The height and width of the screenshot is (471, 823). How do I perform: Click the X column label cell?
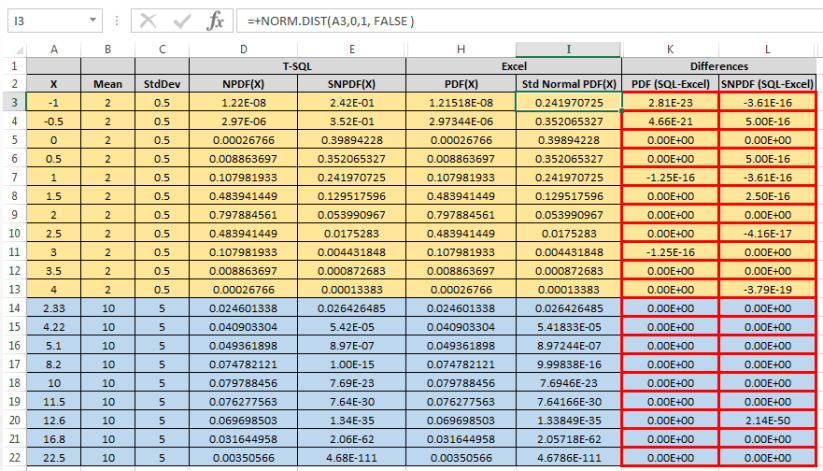[x=54, y=84]
